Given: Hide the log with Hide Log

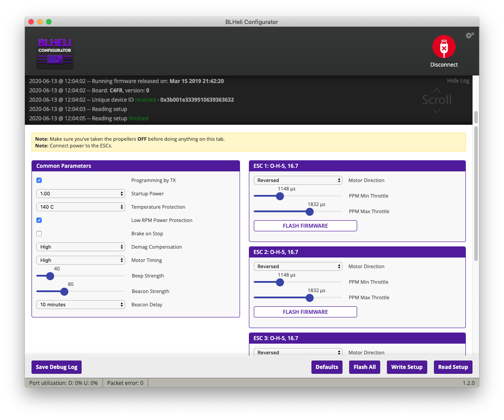Looking at the screenshot, I should [458, 81].
